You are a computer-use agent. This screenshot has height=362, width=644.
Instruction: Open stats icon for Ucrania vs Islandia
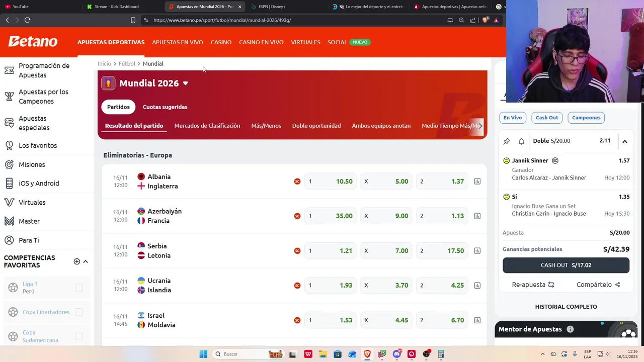click(477, 286)
